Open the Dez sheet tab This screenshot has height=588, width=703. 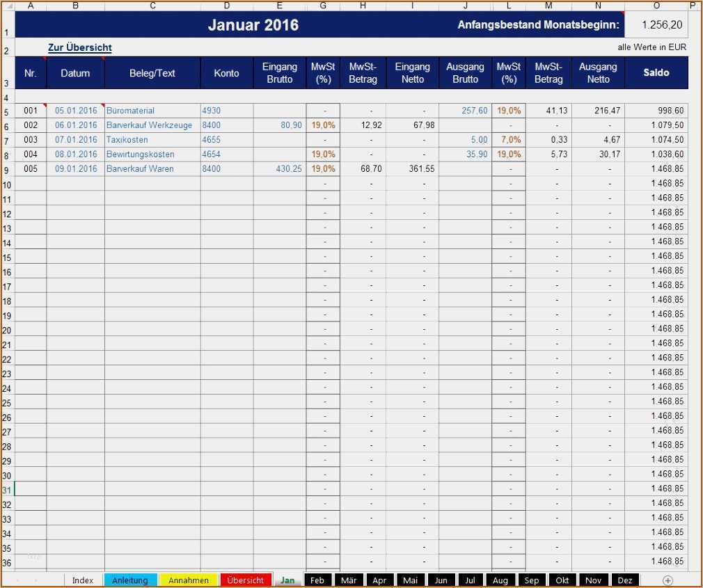[624, 580]
